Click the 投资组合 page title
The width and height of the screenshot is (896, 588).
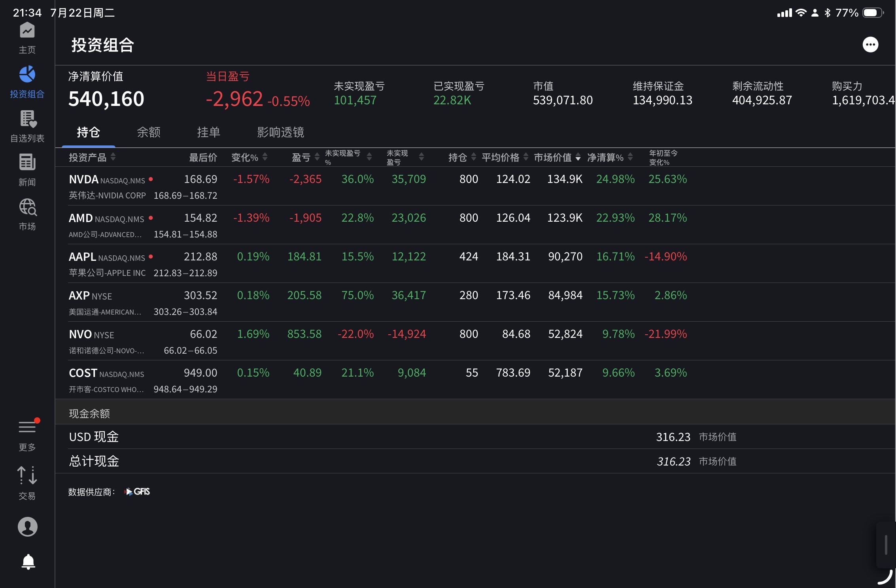click(103, 45)
